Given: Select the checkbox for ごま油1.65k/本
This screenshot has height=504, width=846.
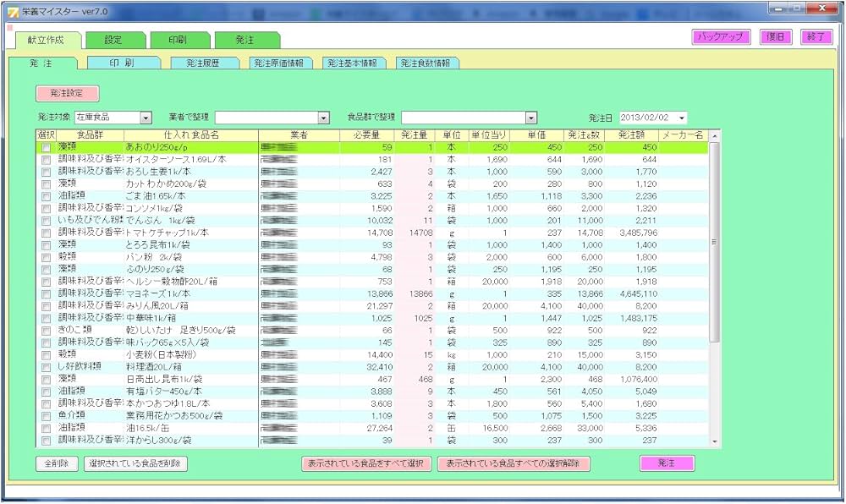Looking at the screenshot, I should click(x=47, y=195).
